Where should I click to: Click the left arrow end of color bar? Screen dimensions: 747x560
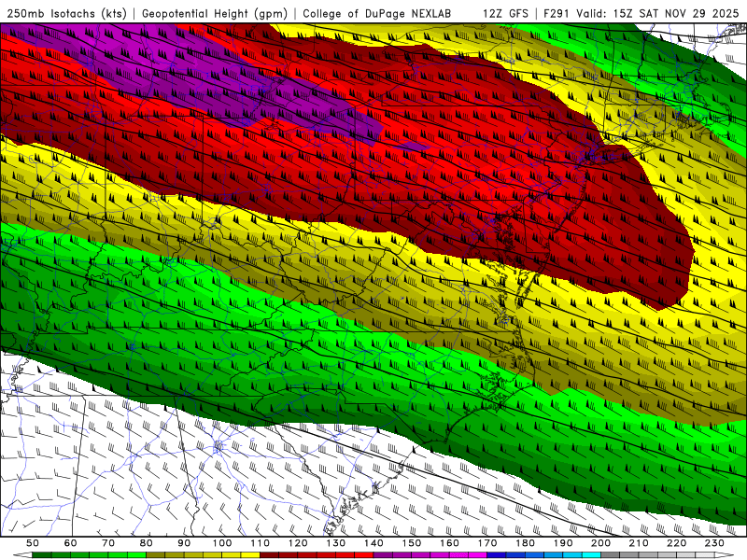[x=22, y=554]
